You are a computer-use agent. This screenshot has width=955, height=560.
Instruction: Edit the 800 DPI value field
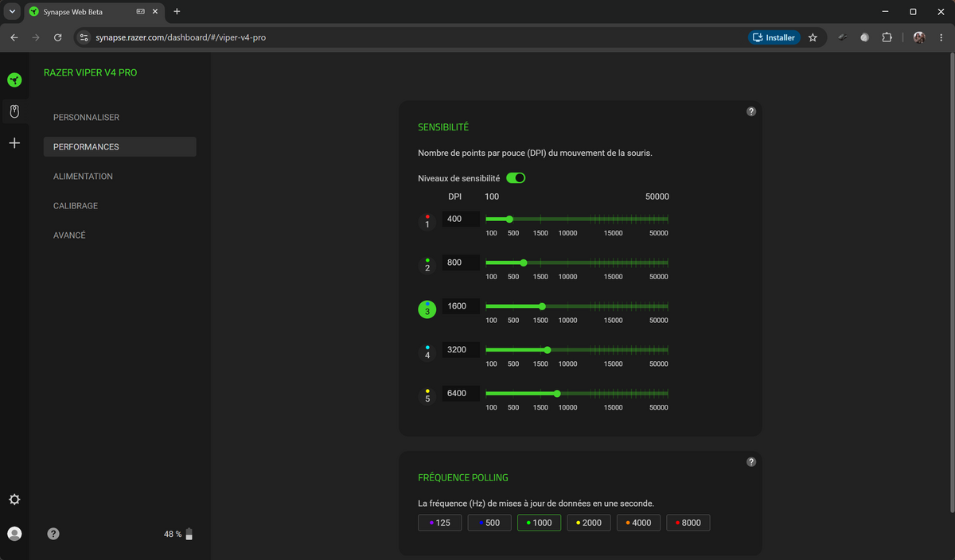[x=461, y=262]
